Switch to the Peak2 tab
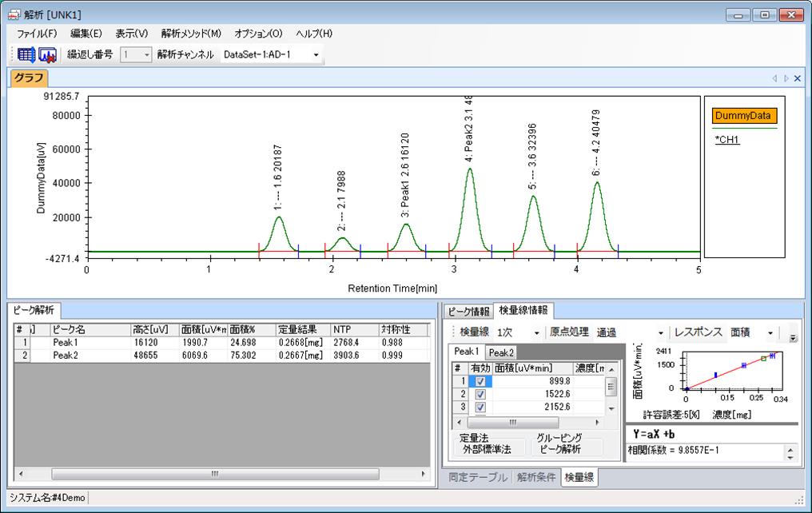The height and width of the screenshot is (513, 812). (x=501, y=352)
